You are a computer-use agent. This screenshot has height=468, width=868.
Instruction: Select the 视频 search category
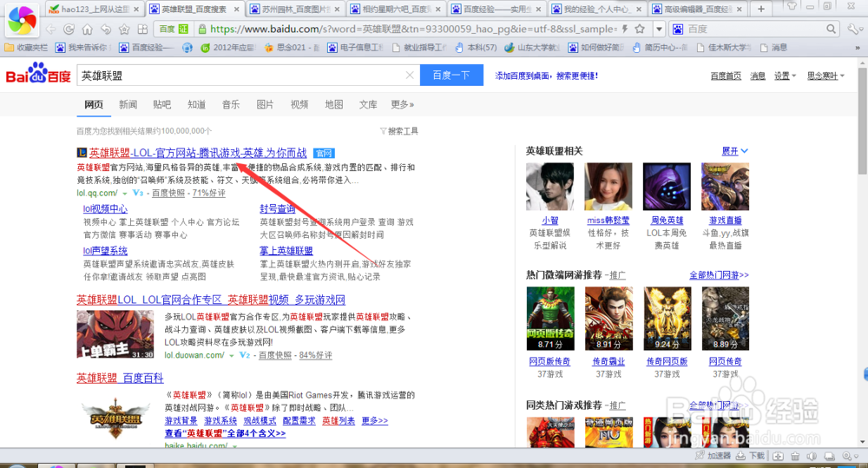tap(299, 104)
